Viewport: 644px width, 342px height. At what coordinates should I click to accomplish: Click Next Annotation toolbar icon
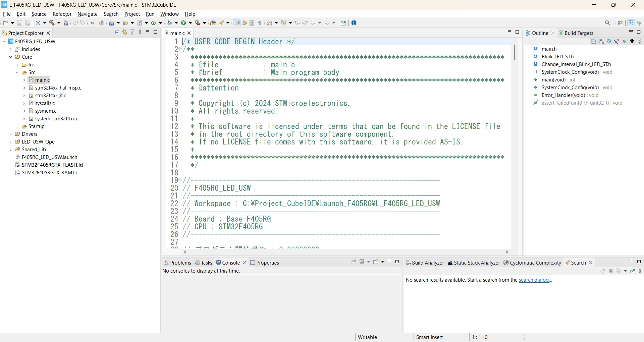pos(269,23)
